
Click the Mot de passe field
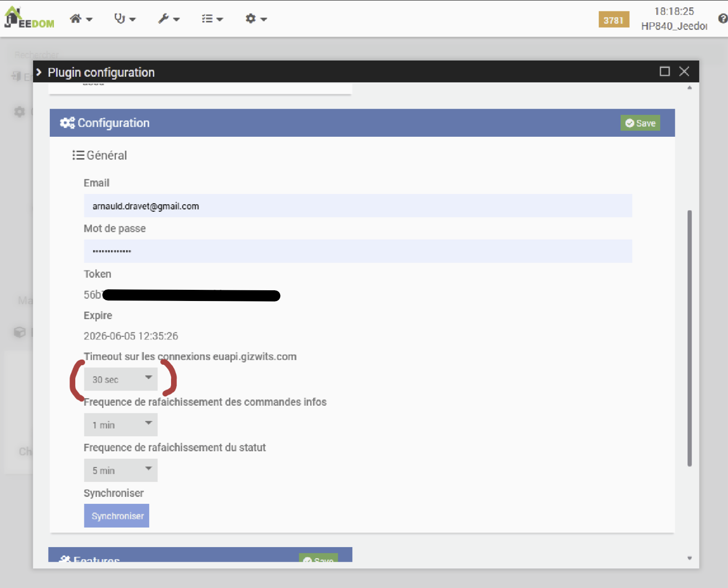[x=357, y=251]
